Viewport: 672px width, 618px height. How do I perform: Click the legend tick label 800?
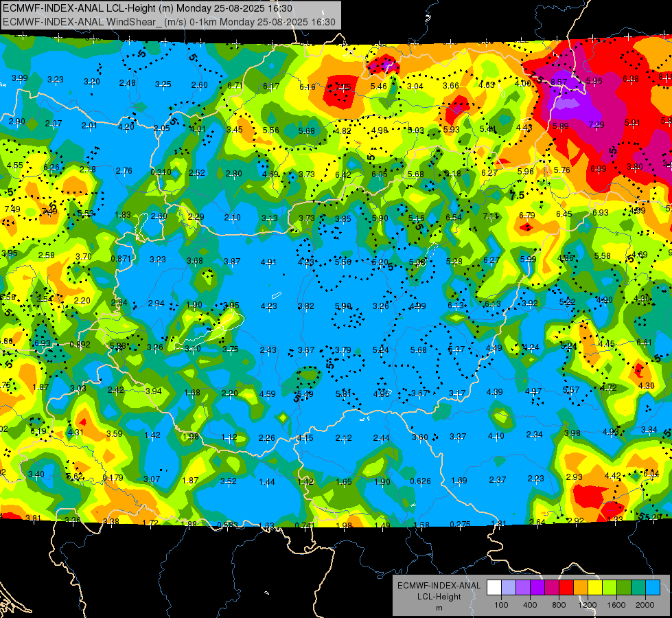coord(559,605)
